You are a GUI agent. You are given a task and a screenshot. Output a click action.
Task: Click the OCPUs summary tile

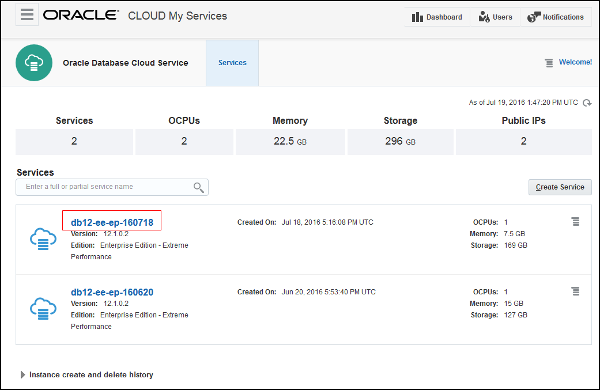pyautogui.click(x=184, y=142)
